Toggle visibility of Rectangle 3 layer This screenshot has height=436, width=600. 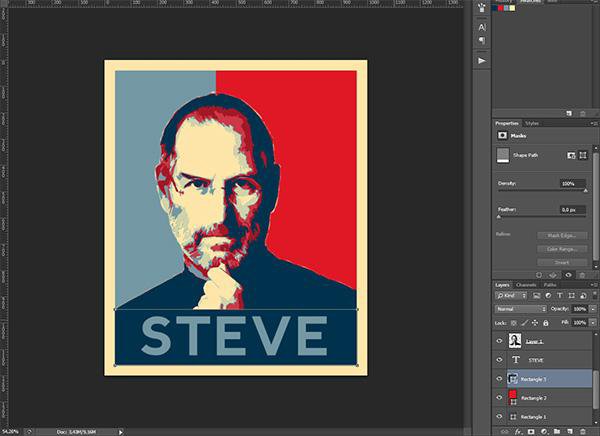499,379
